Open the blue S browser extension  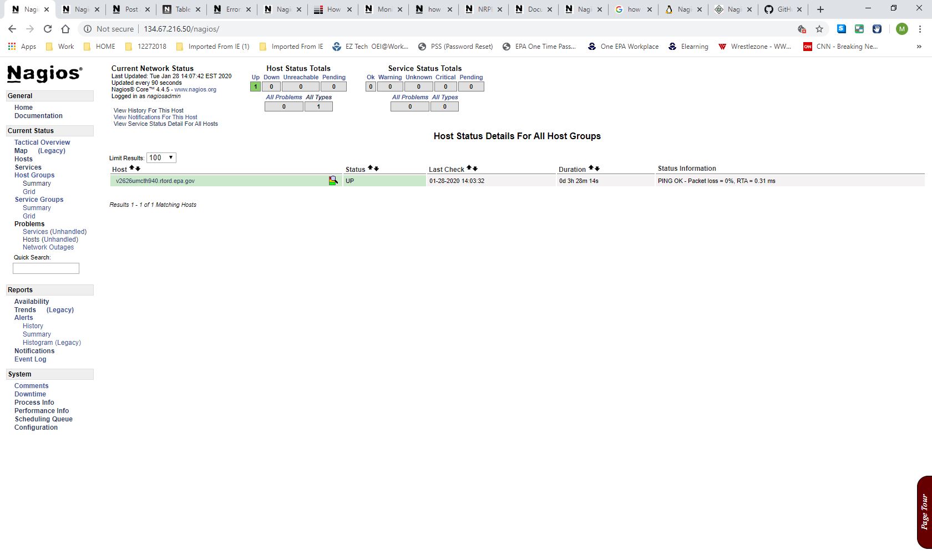click(x=842, y=29)
